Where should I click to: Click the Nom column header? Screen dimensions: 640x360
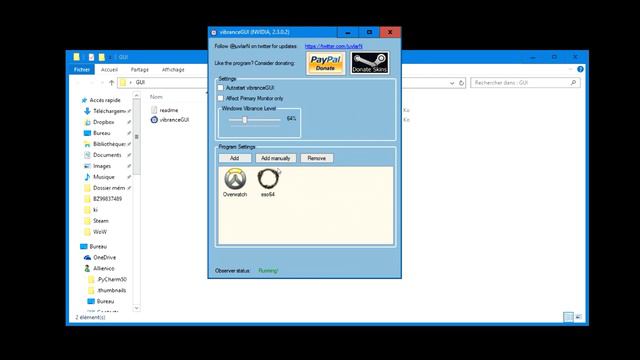point(156,97)
